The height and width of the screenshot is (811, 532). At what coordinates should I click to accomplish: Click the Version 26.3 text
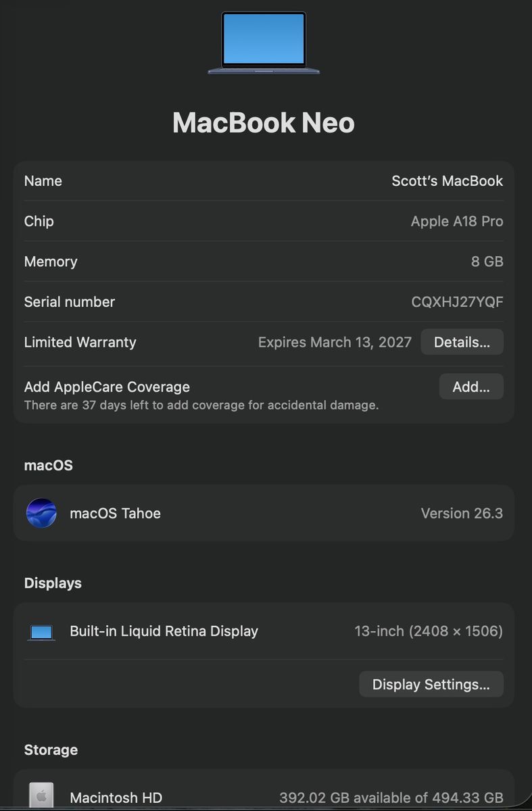(x=462, y=514)
